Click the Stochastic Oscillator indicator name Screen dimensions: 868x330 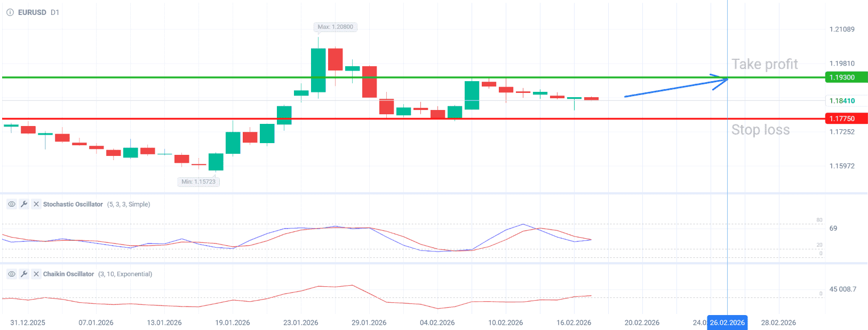point(73,204)
